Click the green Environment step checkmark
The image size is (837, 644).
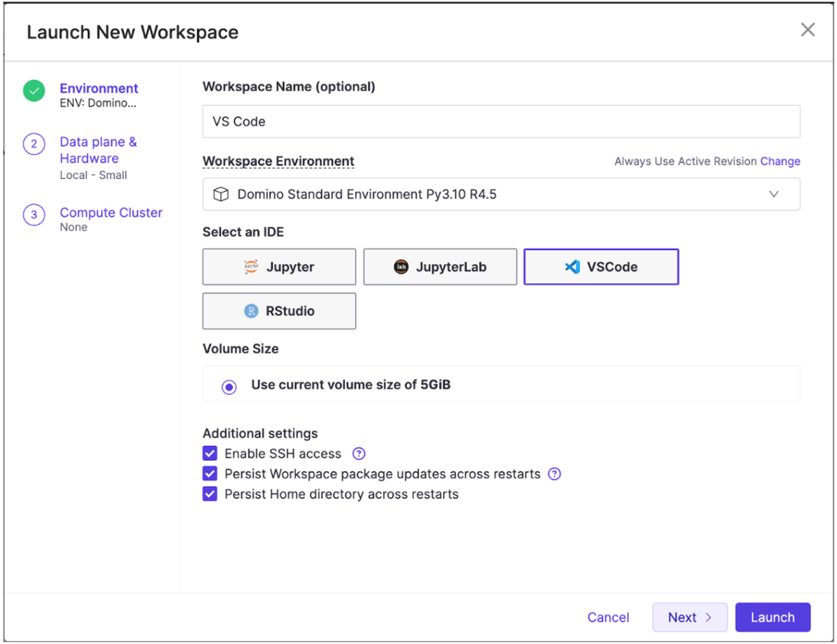[34, 91]
